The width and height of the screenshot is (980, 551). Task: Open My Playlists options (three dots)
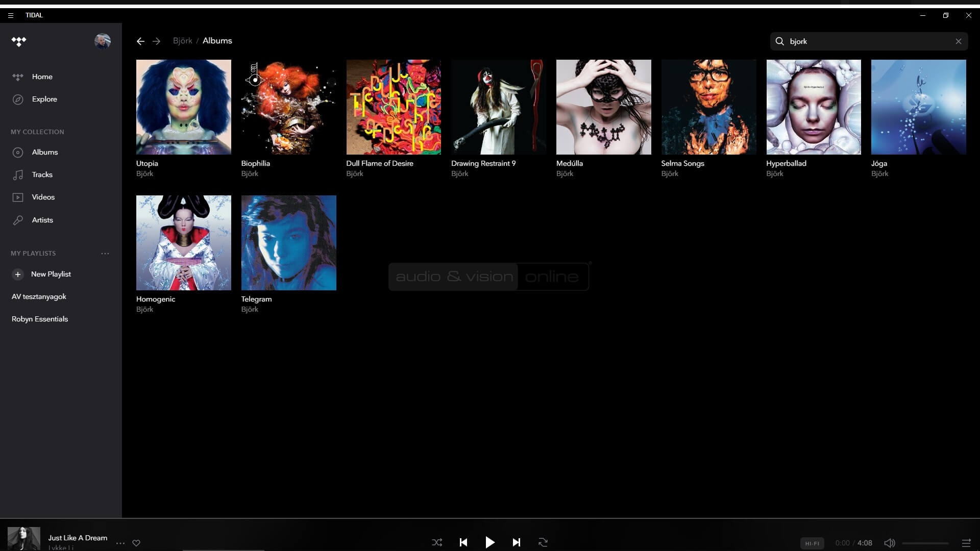pyautogui.click(x=105, y=254)
